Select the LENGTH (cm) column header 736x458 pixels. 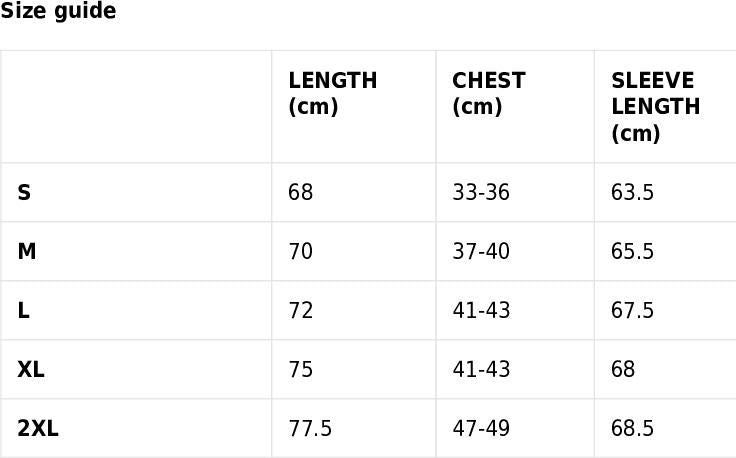332,93
